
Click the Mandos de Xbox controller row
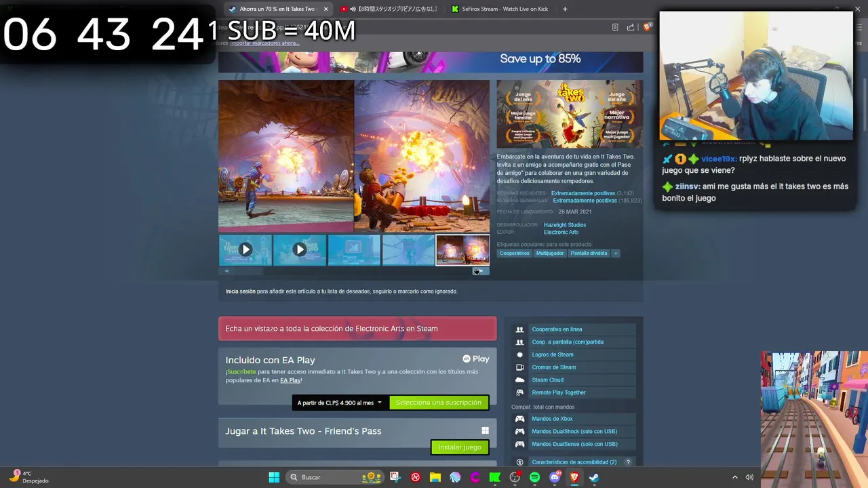click(574, 419)
